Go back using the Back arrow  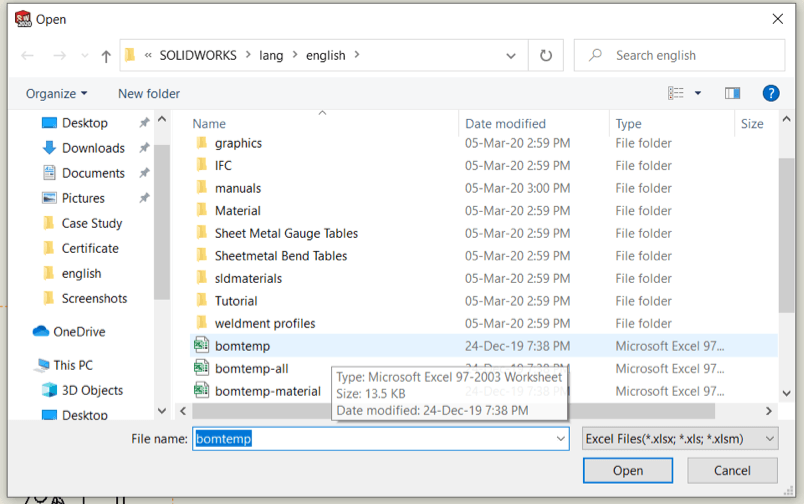[28, 55]
